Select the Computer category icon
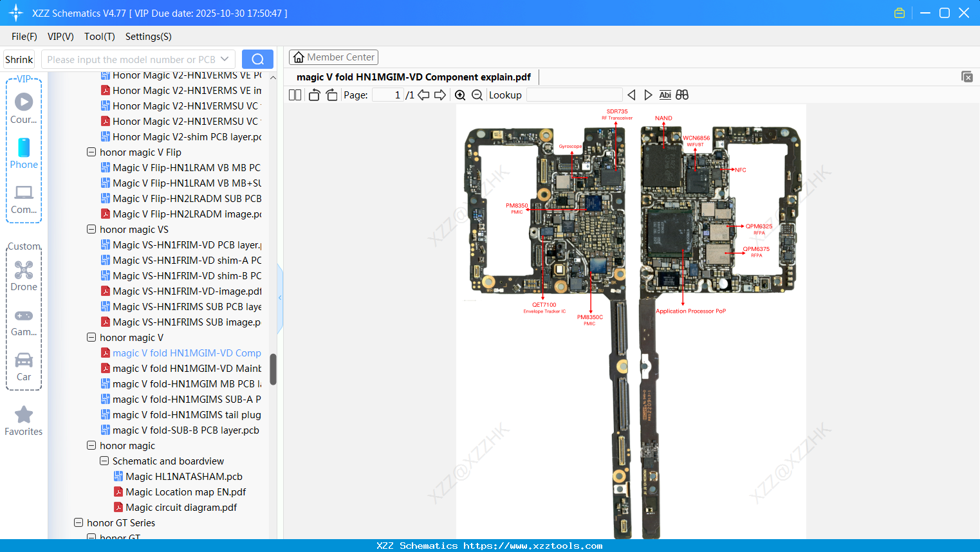Screen dimensions: 980x552 (24, 199)
